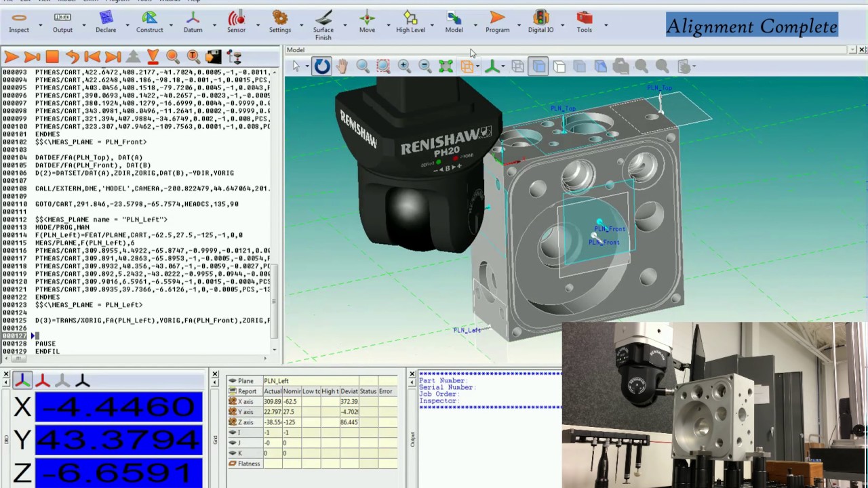The image size is (868, 488).
Task: Run program with the orange play arrow
Action: coord(11,57)
